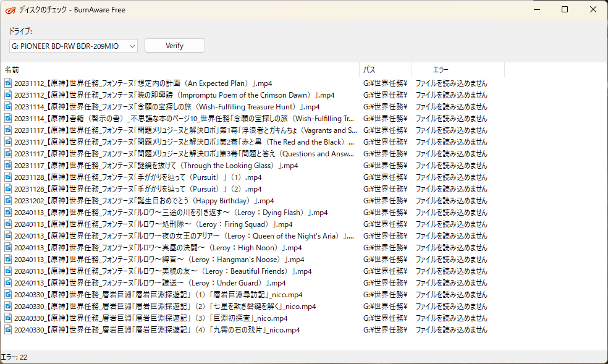The width and height of the screenshot is (608, 364).
Task: Click file icon of 層岩巨淵探遊記 (4) row
Action: pyautogui.click(x=8, y=329)
